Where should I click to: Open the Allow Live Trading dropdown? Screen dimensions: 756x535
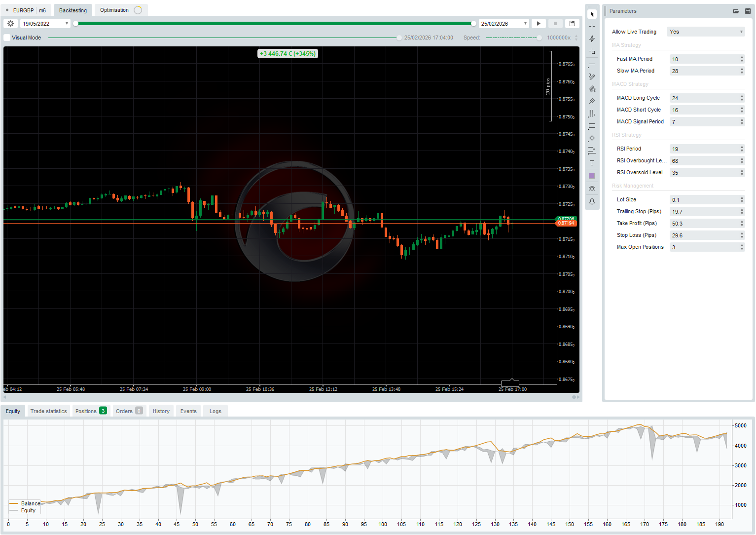pos(705,32)
